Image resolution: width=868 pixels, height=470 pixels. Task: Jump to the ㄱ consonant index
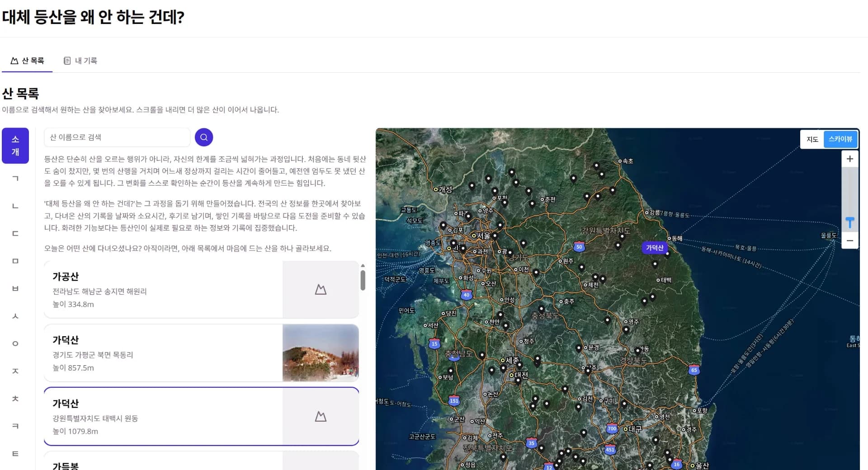click(15, 179)
